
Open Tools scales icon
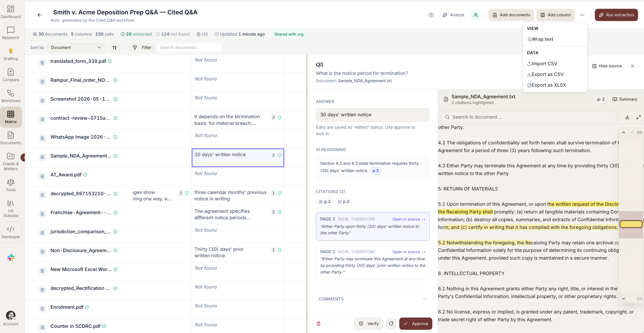11,185
